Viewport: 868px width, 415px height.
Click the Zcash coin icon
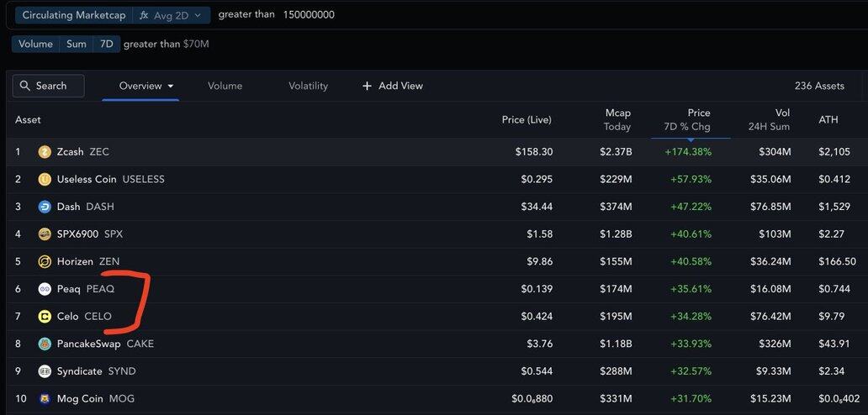coord(45,152)
